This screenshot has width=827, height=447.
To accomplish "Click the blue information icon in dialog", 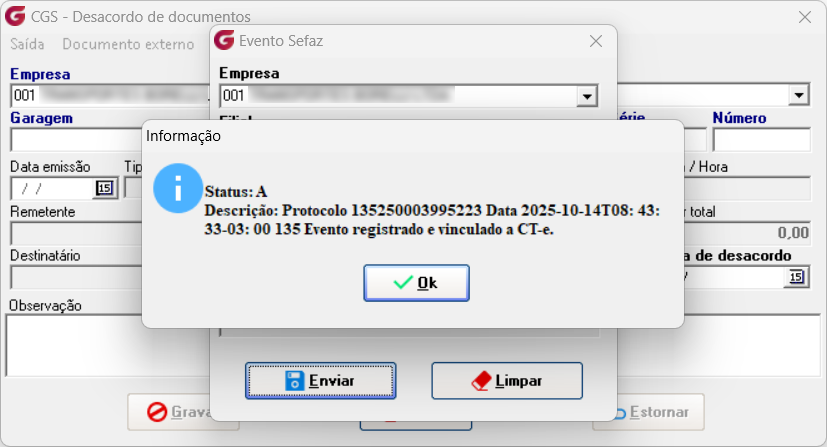I will tap(178, 188).
